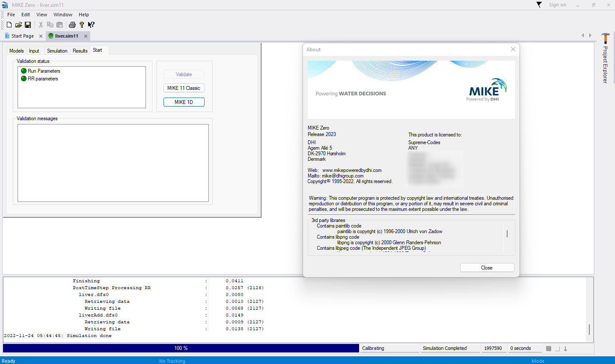Click the stop simulation square icon
Viewport: 615px width, 364px height.
click(x=549, y=349)
